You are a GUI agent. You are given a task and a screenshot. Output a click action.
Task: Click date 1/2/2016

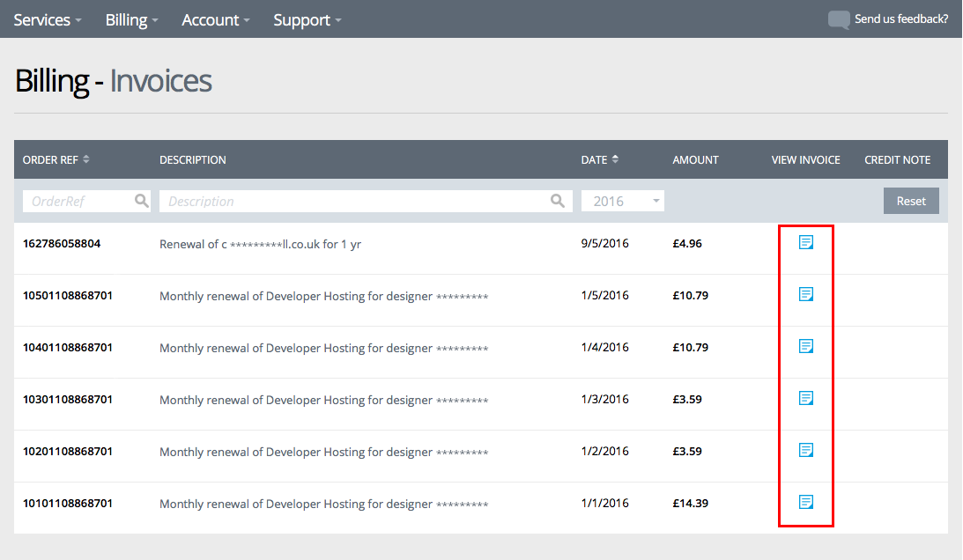(x=605, y=451)
